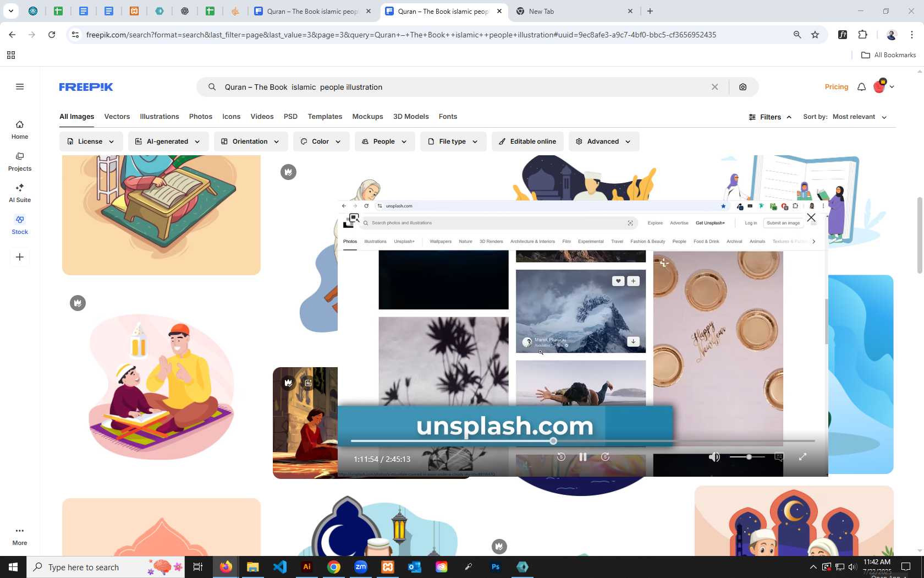Viewport: 924px width, 578px height.
Task: Select the PSD tab
Action: 290,117
